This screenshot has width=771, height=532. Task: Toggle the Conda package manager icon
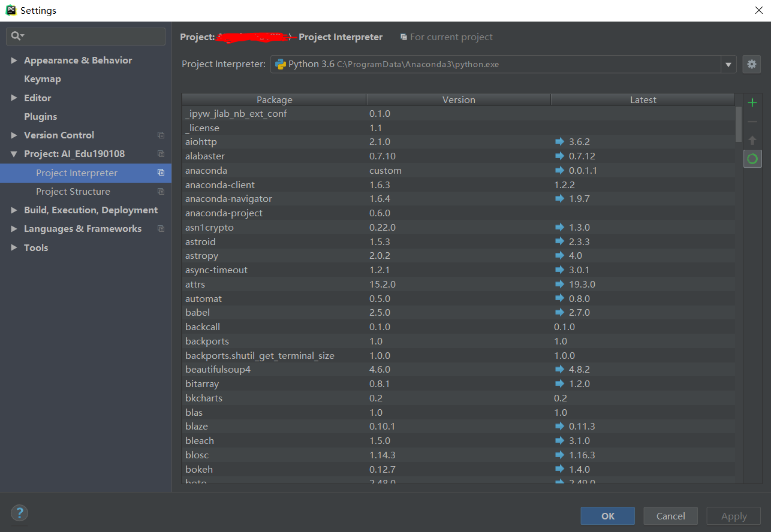[x=752, y=158]
